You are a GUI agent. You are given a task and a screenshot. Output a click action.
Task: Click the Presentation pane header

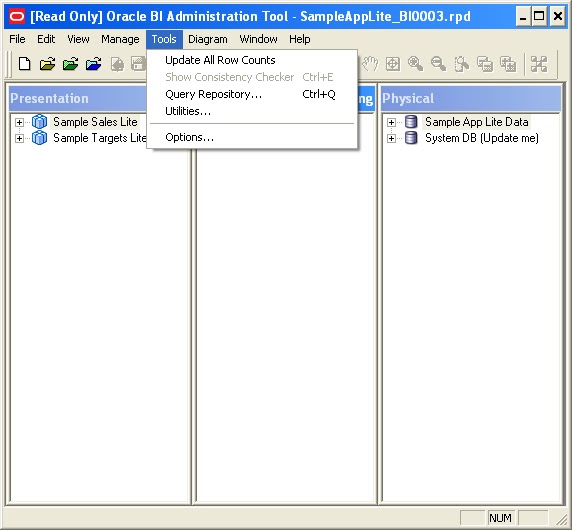click(77, 98)
